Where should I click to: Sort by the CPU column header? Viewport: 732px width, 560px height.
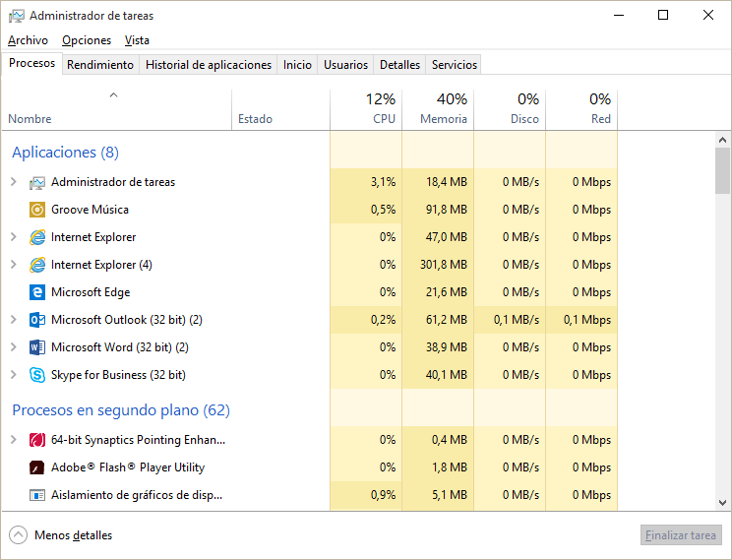click(366, 110)
